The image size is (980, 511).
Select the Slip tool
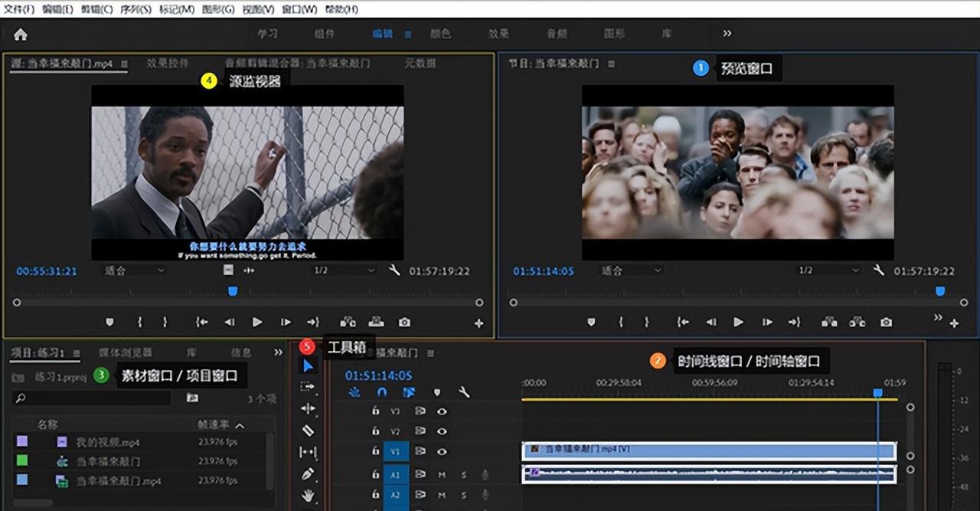click(308, 452)
